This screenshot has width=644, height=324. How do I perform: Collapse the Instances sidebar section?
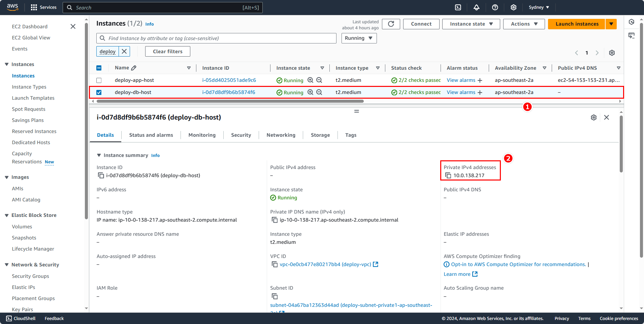pyautogui.click(x=7, y=64)
